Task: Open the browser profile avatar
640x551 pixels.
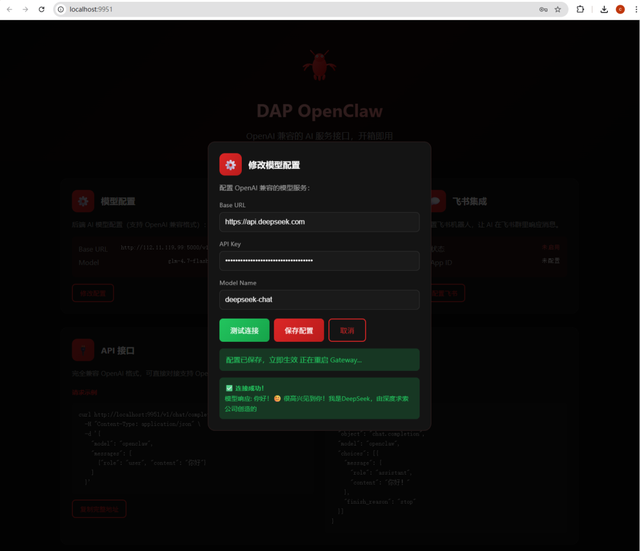Action: (x=620, y=9)
